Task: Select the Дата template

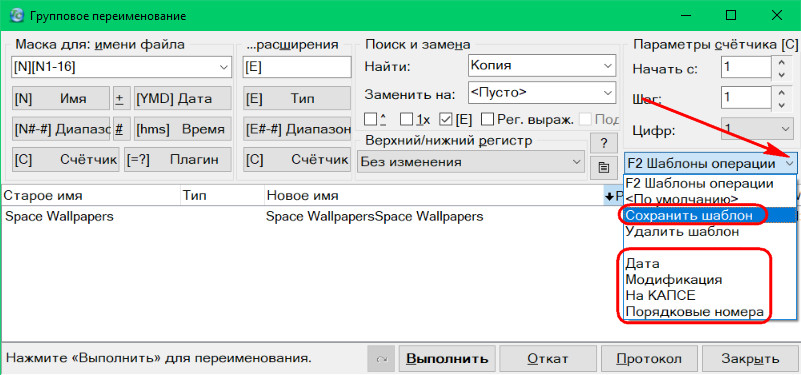Action: pos(709,264)
